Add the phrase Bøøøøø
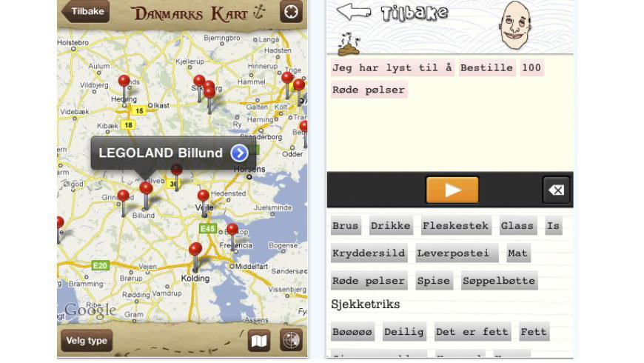This screenshot has width=644, height=363. (x=352, y=332)
